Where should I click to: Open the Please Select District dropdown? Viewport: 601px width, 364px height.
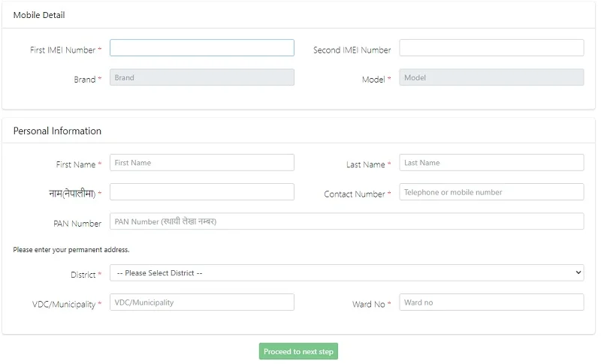coord(347,273)
